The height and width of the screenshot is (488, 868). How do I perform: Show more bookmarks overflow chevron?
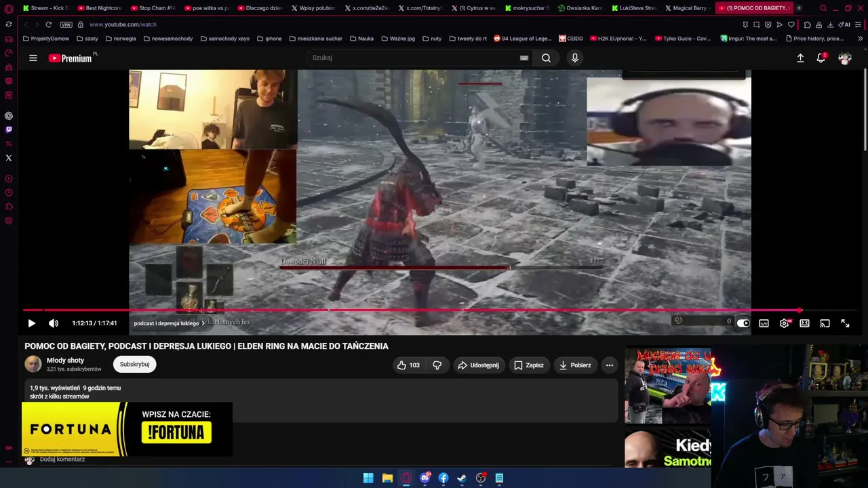[x=860, y=39]
